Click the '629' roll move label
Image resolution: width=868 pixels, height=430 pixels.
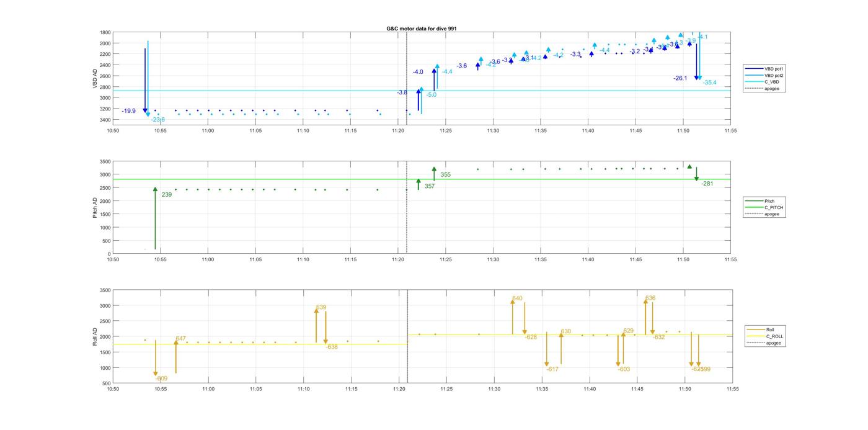point(629,331)
